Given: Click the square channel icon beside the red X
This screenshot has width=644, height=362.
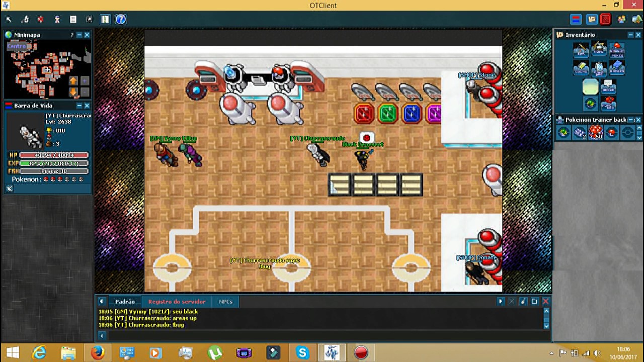Looking at the screenshot, I should 534,302.
